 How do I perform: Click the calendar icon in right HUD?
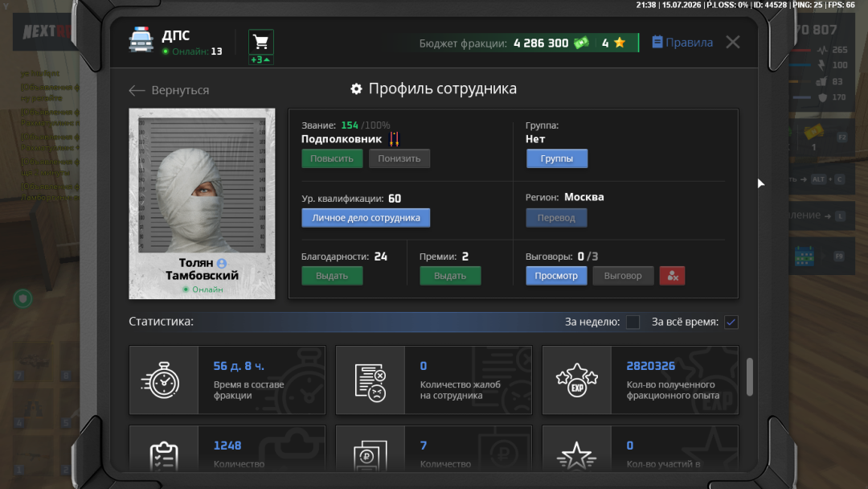[804, 257]
